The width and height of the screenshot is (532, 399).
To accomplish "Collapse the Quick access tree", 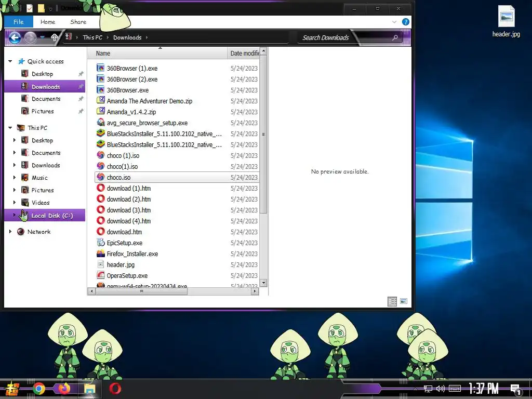I will 10,61.
